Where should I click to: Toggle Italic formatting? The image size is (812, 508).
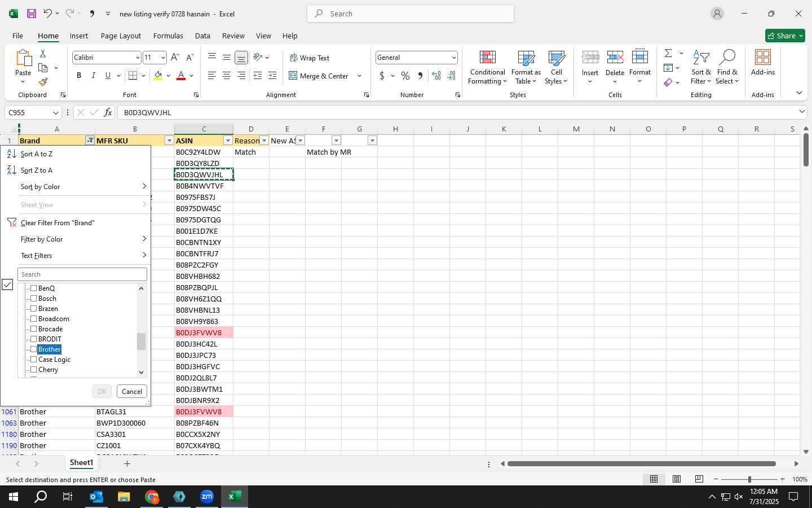(x=93, y=76)
